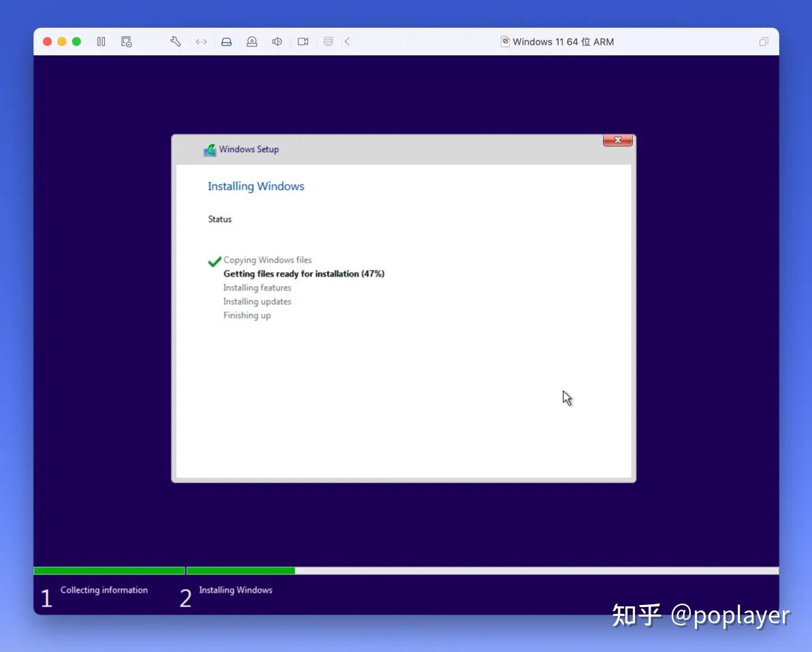Click the Windows 11 64 位 ARM window title
812x652 pixels.
(x=563, y=42)
